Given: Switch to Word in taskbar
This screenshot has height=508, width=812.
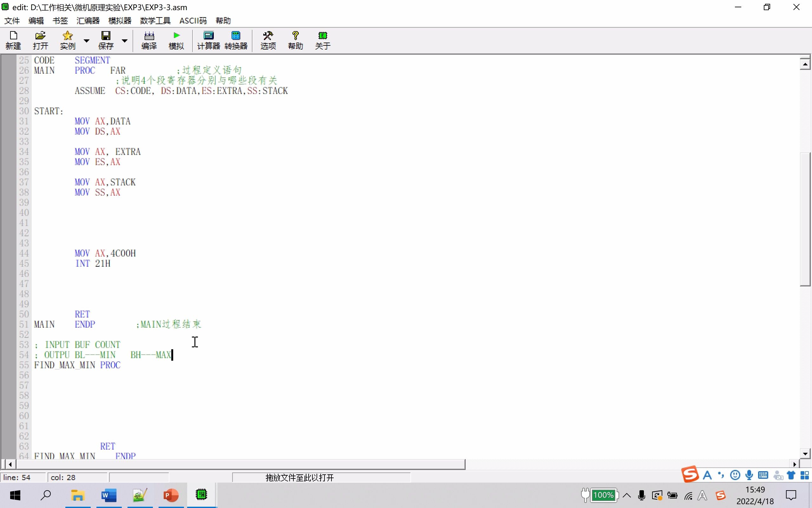Looking at the screenshot, I should click(109, 495).
